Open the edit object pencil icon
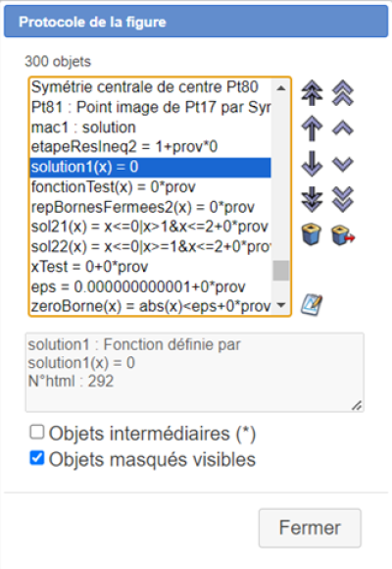Screen dimensions: 392x569 click(312, 305)
